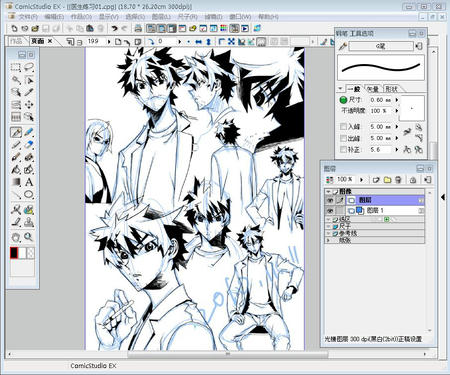Select the text tool labeled A
This screenshot has height=375, width=450.
29,182
